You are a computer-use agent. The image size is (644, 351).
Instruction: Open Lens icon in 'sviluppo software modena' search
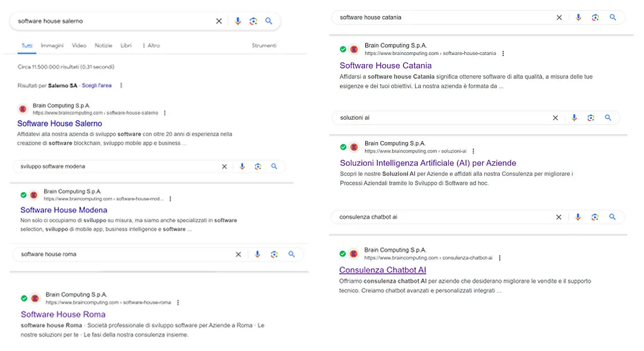(258, 166)
